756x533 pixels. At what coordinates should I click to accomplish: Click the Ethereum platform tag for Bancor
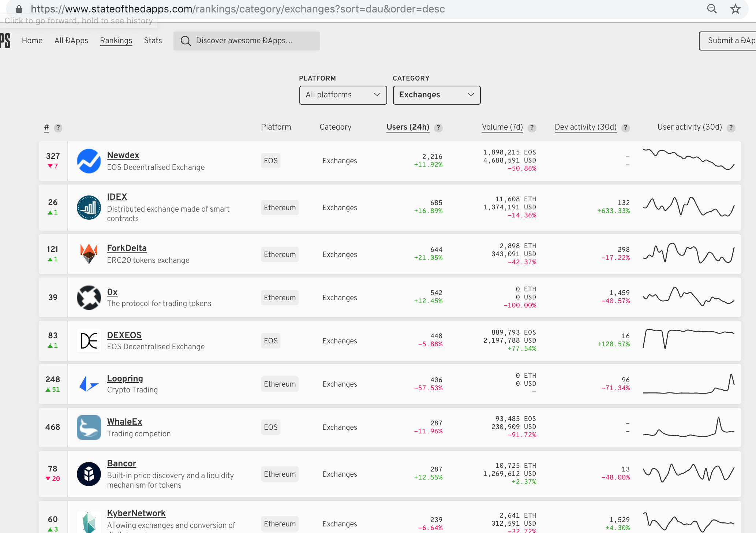pyautogui.click(x=280, y=474)
